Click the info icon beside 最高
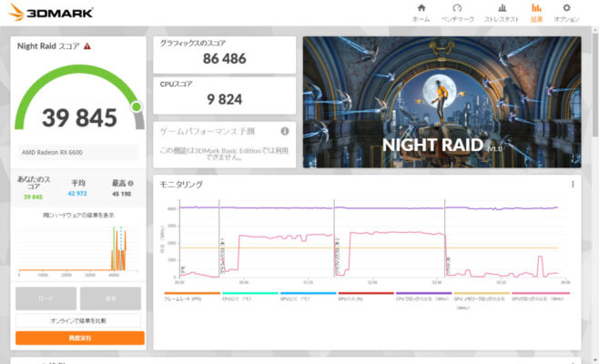Image resolution: width=599 pixels, height=364 pixels. point(131,183)
